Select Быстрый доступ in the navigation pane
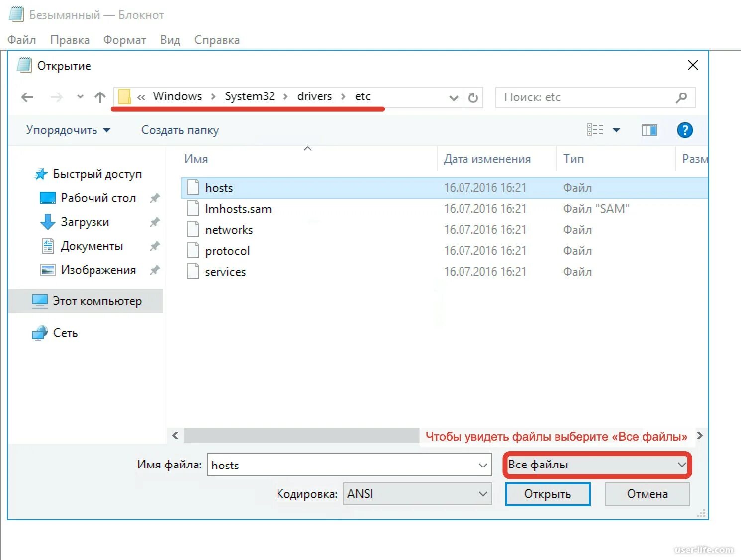This screenshot has width=741, height=560. click(x=88, y=174)
